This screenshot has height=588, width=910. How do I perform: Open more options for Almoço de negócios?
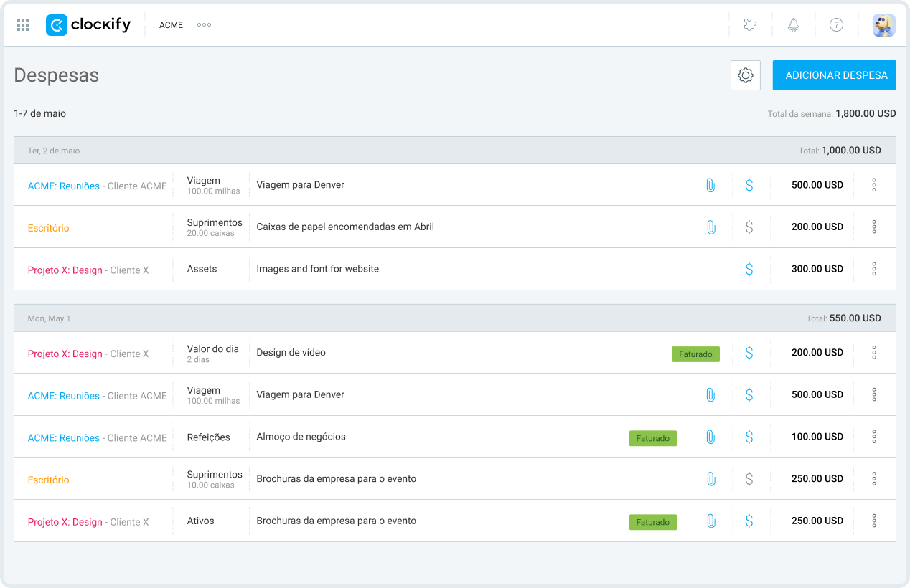click(874, 437)
